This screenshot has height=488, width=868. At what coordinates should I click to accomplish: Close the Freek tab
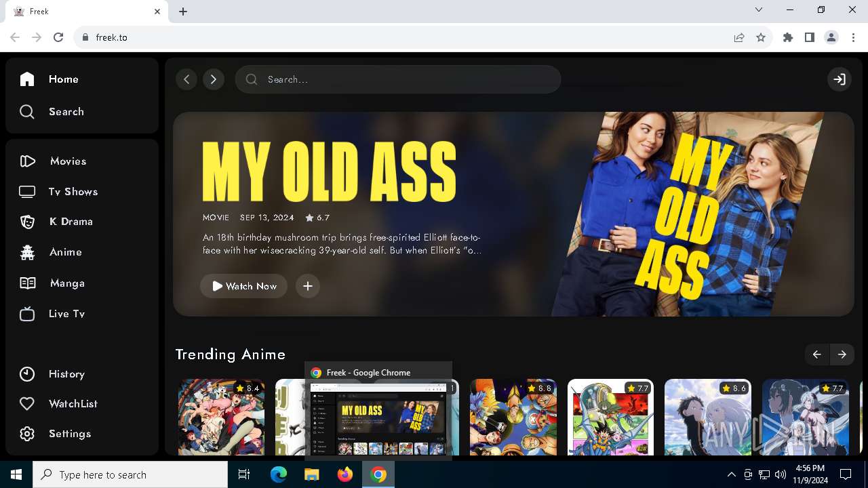[x=157, y=12]
